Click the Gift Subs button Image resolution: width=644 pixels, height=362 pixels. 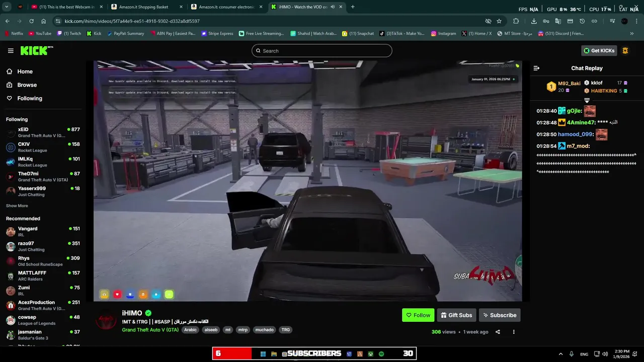[456, 315]
